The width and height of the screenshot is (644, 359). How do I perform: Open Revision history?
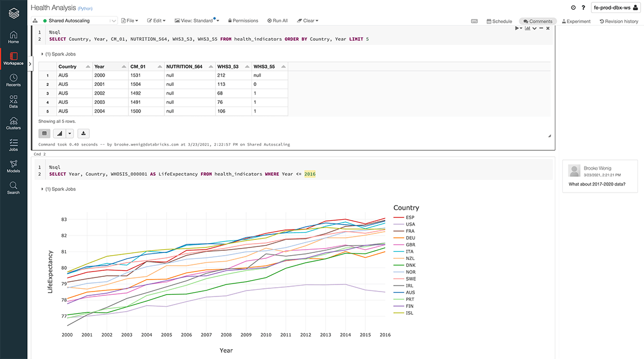[619, 21]
